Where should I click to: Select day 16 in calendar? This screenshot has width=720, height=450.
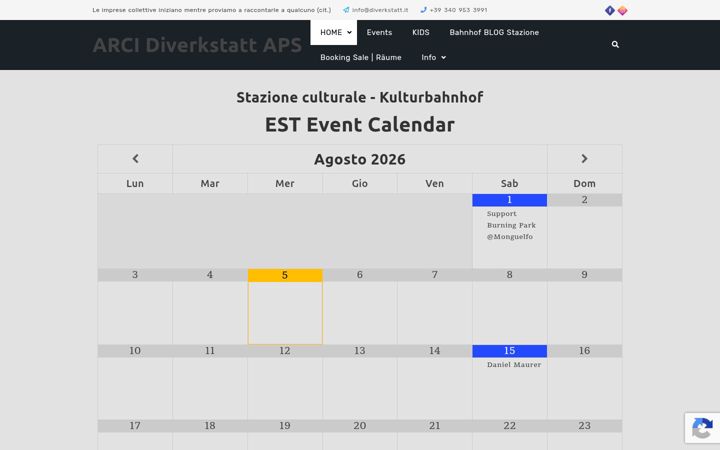click(x=584, y=351)
